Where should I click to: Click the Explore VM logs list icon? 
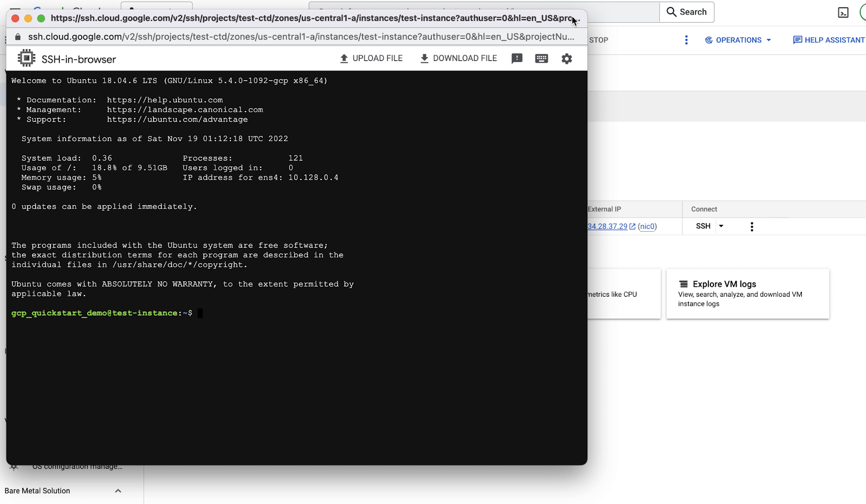tap(683, 284)
